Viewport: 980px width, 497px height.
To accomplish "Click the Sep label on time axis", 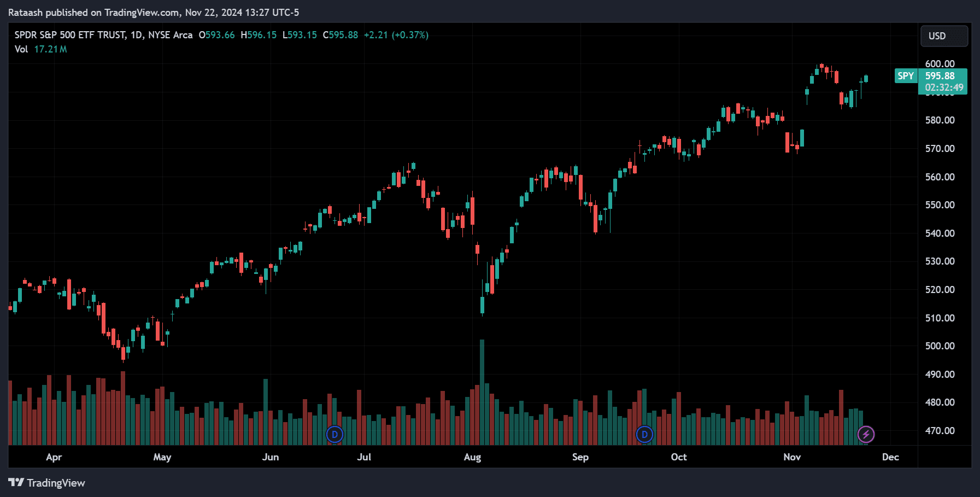I will click(x=580, y=457).
